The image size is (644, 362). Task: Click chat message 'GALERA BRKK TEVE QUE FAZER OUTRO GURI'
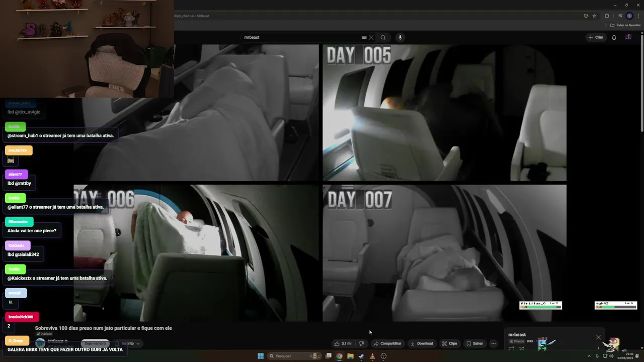click(65, 349)
